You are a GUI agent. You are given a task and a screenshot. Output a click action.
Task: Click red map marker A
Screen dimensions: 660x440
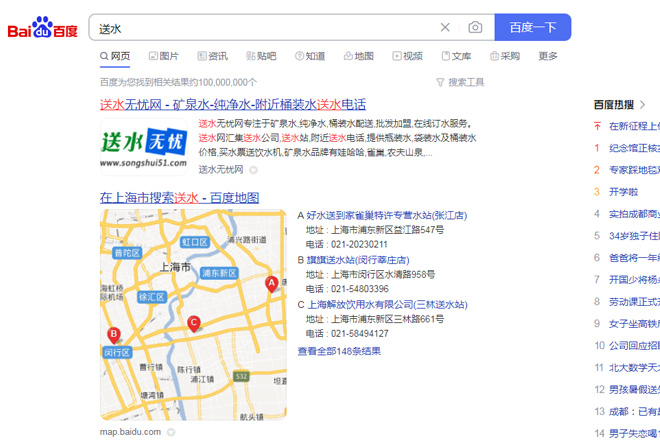tap(270, 284)
